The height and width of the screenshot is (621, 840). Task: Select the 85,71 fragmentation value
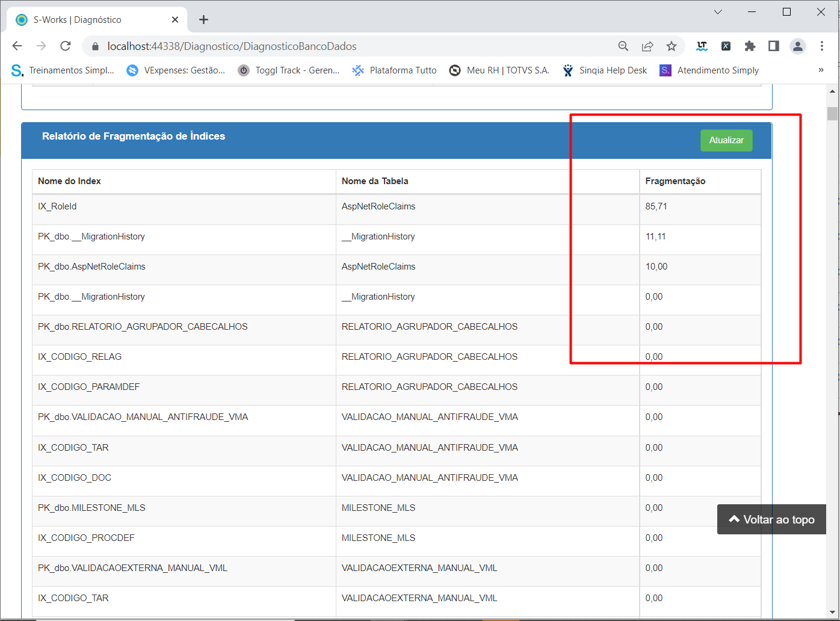pos(656,206)
